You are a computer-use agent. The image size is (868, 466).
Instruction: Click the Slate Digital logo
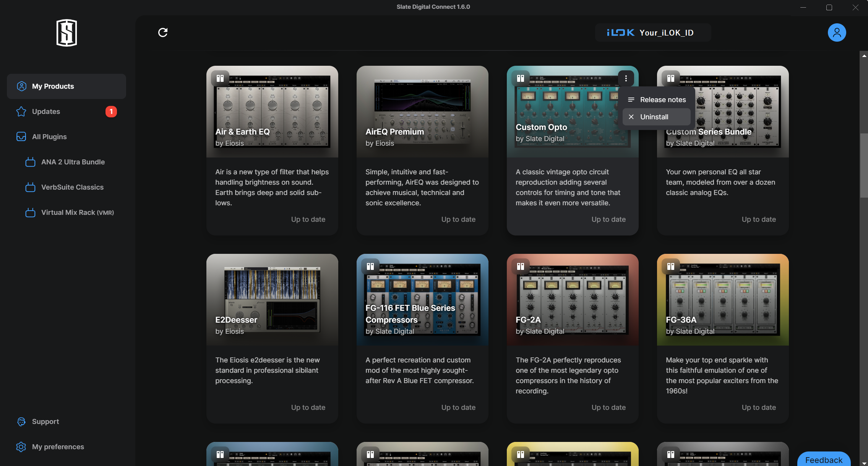(67, 33)
